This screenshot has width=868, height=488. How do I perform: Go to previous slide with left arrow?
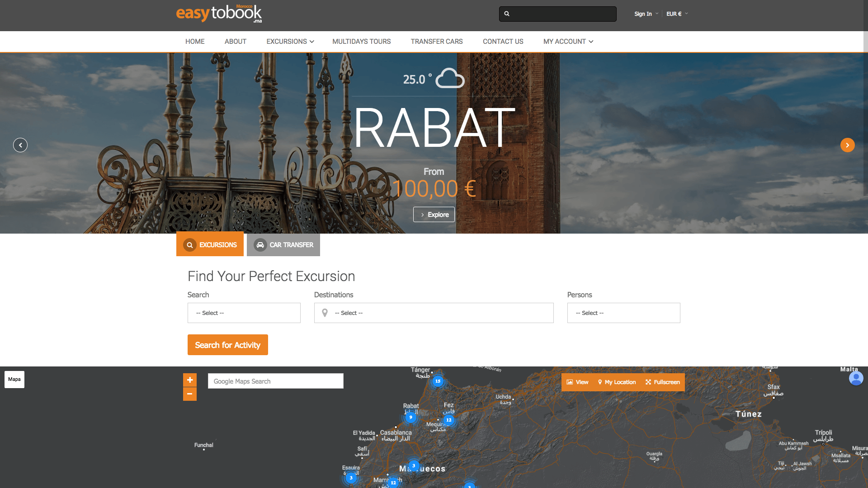(20, 145)
